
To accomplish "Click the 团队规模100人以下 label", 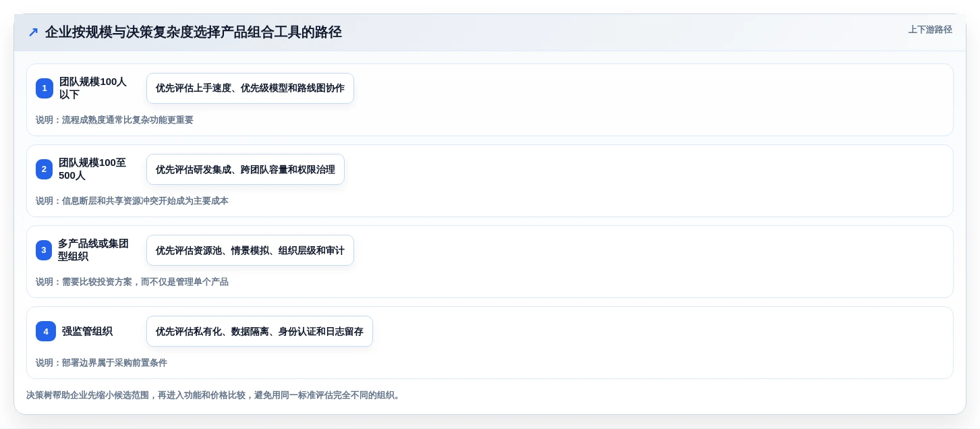I will pyautogui.click(x=93, y=88).
